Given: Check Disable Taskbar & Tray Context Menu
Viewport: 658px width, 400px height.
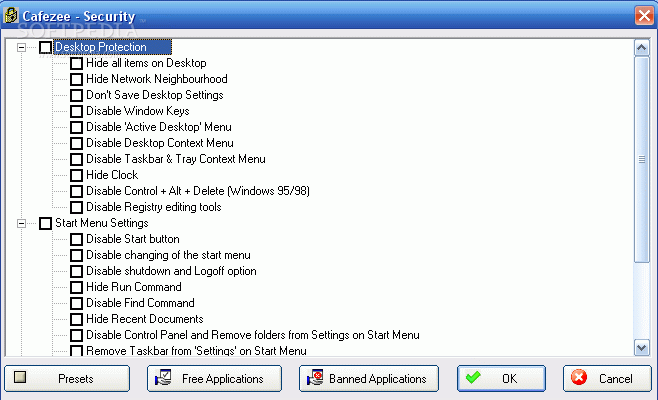Looking at the screenshot, I should 76,159.
